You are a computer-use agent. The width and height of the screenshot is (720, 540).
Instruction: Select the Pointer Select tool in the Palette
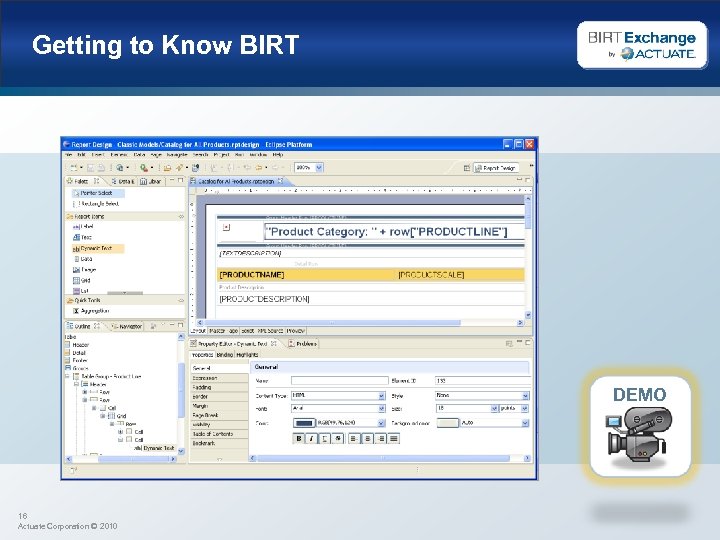click(97, 193)
